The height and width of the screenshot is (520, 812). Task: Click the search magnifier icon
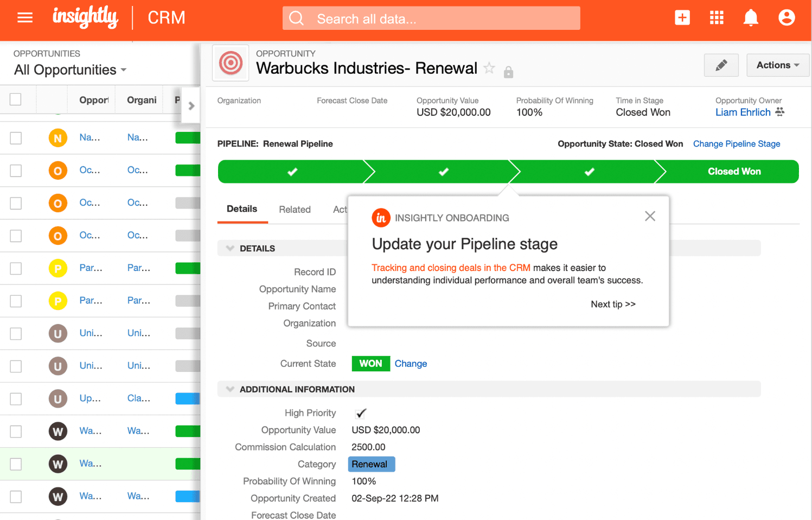tap(297, 18)
